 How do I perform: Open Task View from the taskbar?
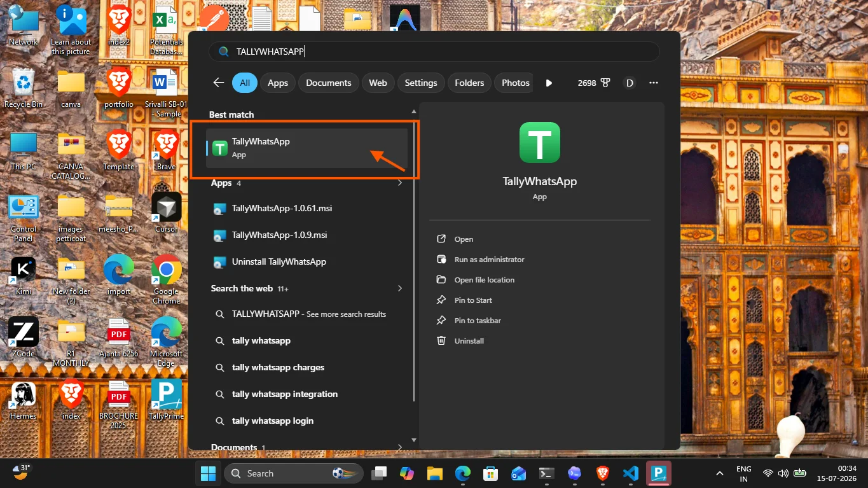pos(380,473)
